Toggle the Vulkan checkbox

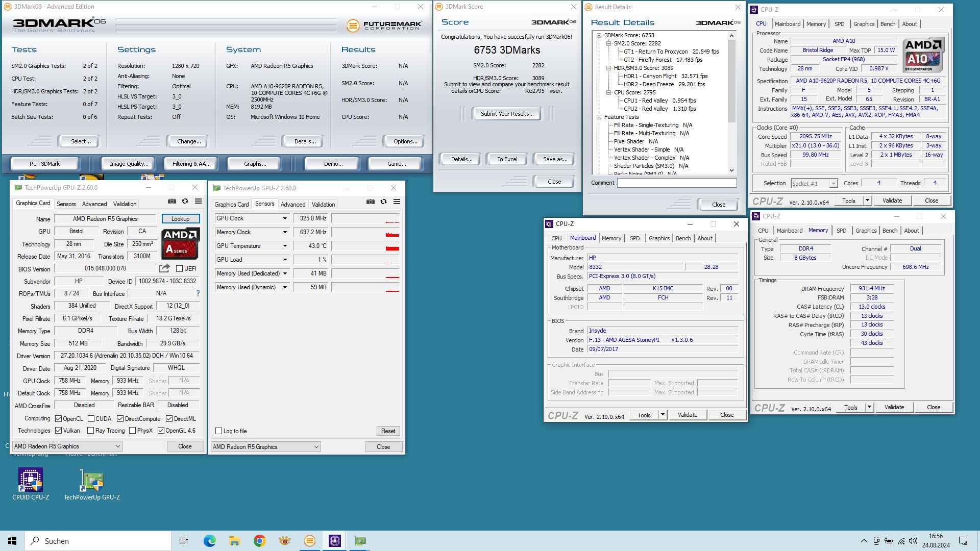point(58,431)
